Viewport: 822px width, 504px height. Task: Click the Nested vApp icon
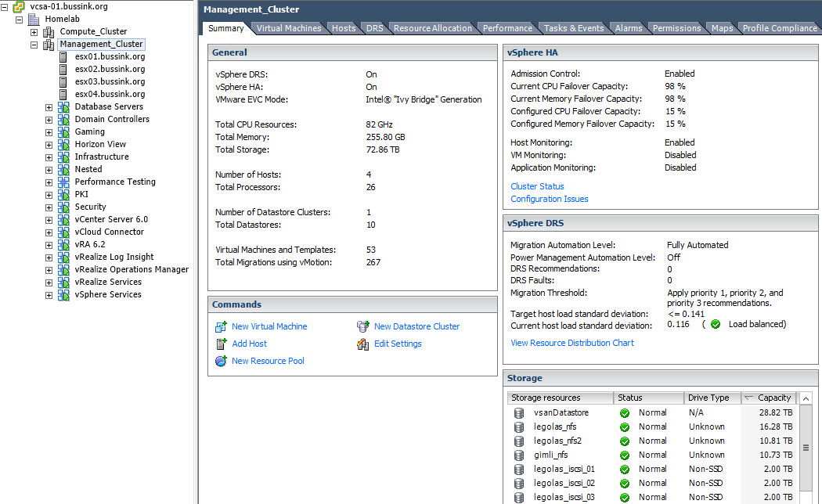[x=63, y=170]
